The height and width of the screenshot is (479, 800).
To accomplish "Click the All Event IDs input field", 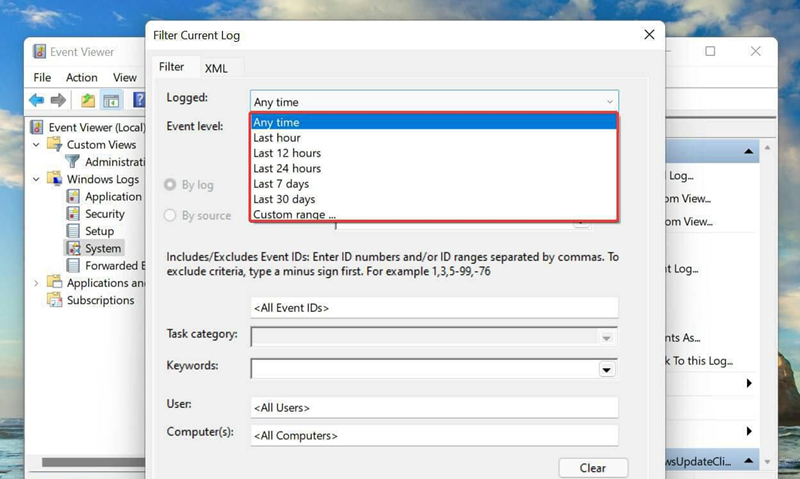I will (x=434, y=308).
